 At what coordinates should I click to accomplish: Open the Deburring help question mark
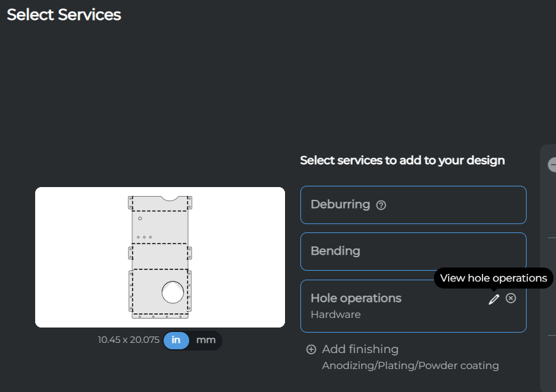[x=381, y=205]
